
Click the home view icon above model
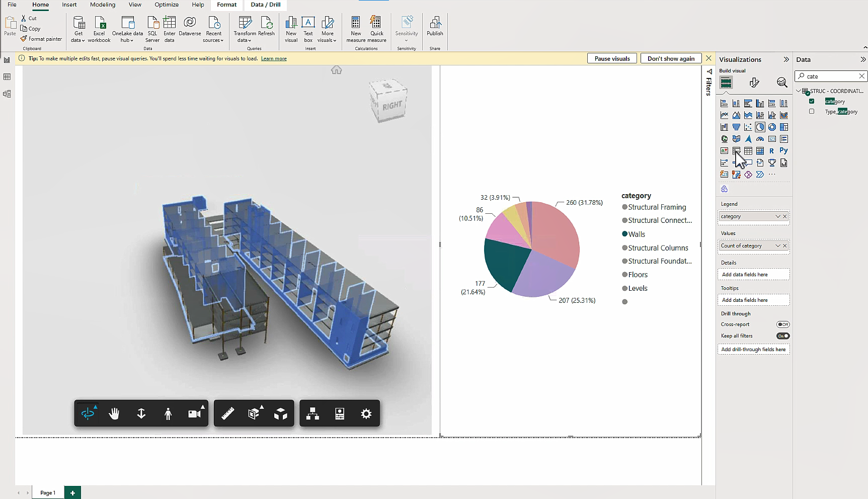click(336, 70)
